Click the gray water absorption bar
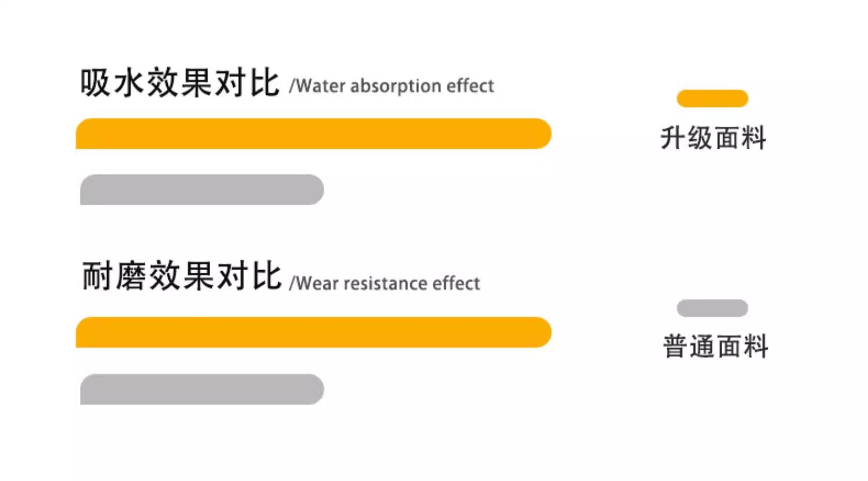Screen dimensions: 868x481 click(x=202, y=190)
